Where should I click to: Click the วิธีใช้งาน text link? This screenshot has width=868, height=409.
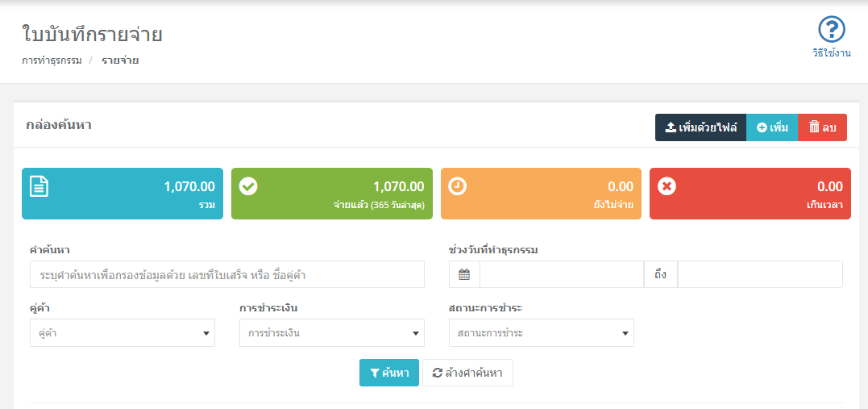[832, 53]
